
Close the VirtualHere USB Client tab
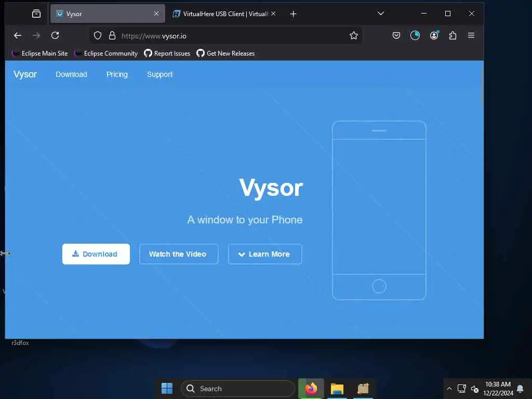click(x=273, y=14)
